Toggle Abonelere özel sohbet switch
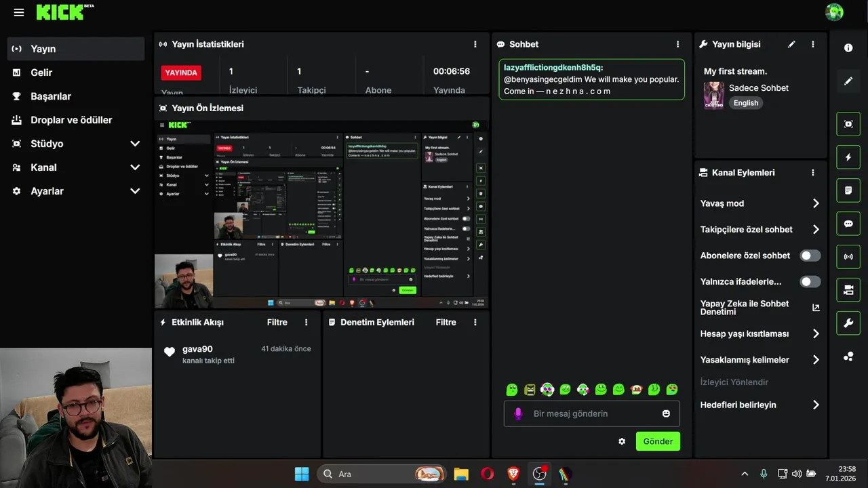 810,256
